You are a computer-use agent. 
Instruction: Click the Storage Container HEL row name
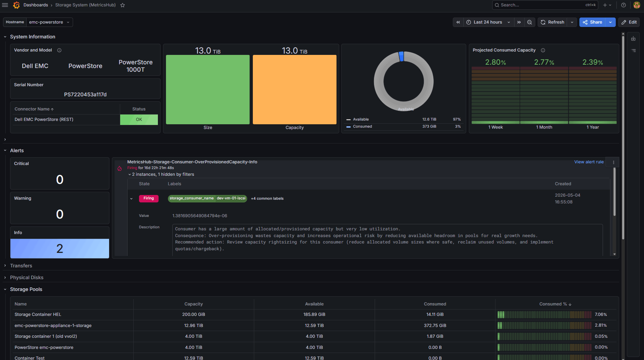pyautogui.click(x=38, y=315)
